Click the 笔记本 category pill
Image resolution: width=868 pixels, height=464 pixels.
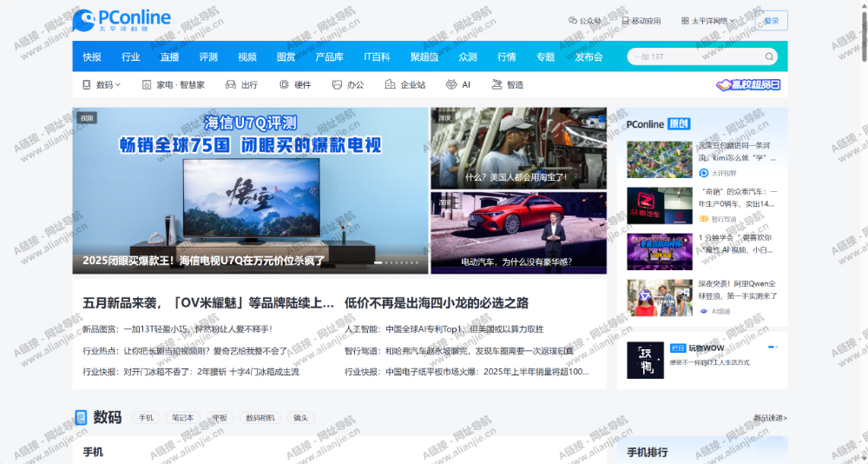[182, 417]
